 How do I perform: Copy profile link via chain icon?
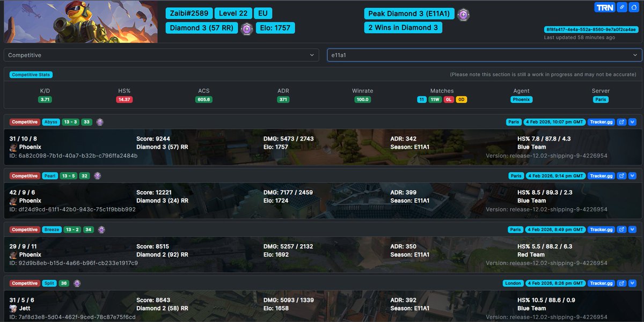coord(621,8)
